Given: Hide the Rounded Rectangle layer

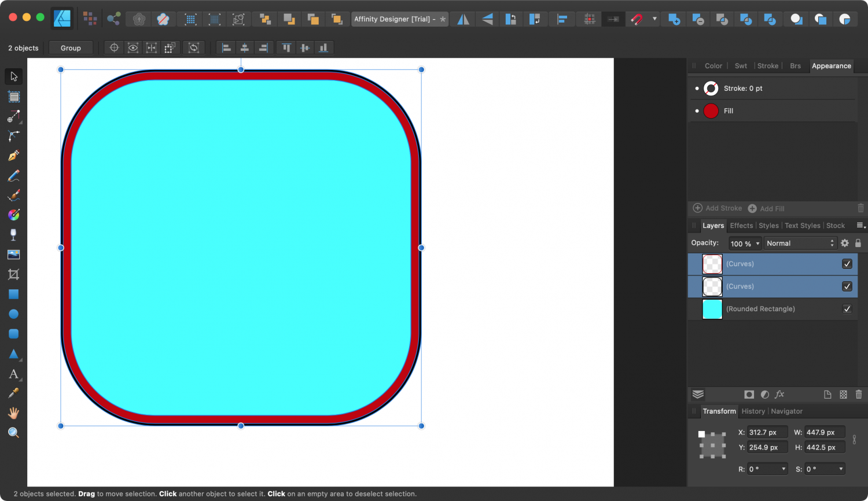Looking at the screenshot, I should tap(847, 309).
